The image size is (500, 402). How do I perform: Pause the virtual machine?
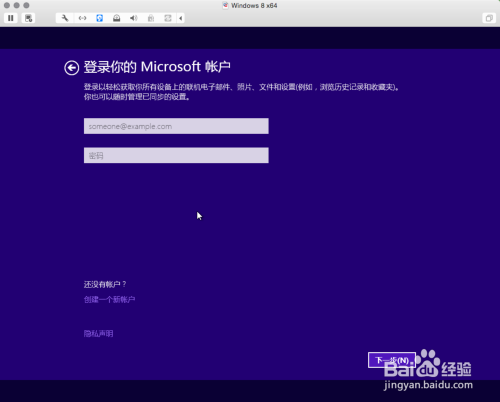coord(11,18)
